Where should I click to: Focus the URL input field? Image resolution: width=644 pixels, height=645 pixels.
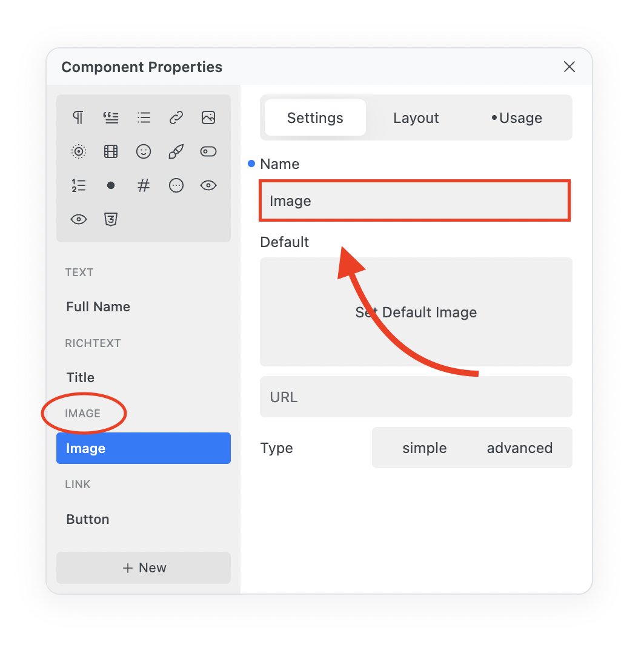pyautogui.click(x=416, y=397)
